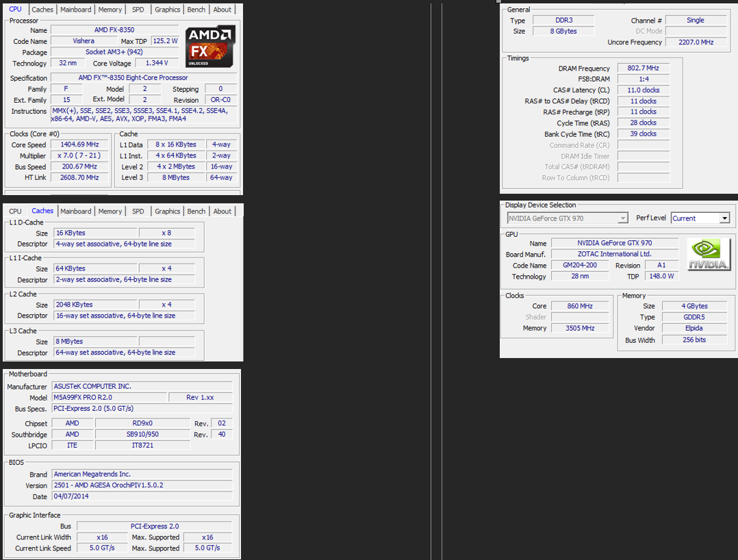738x560 pixels.
Task: Click Max TDP value 125.2 W
Action: click(165, 41)
